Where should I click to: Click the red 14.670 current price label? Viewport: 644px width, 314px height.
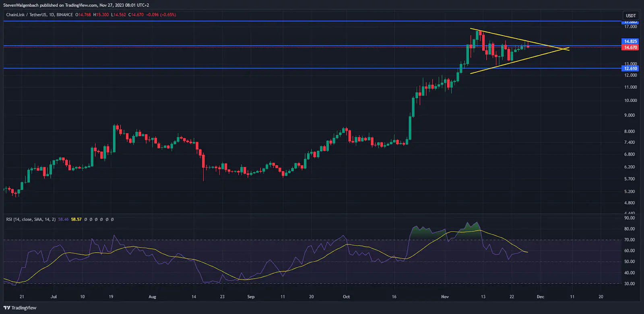pyautogui.click(x=630, y=48)
